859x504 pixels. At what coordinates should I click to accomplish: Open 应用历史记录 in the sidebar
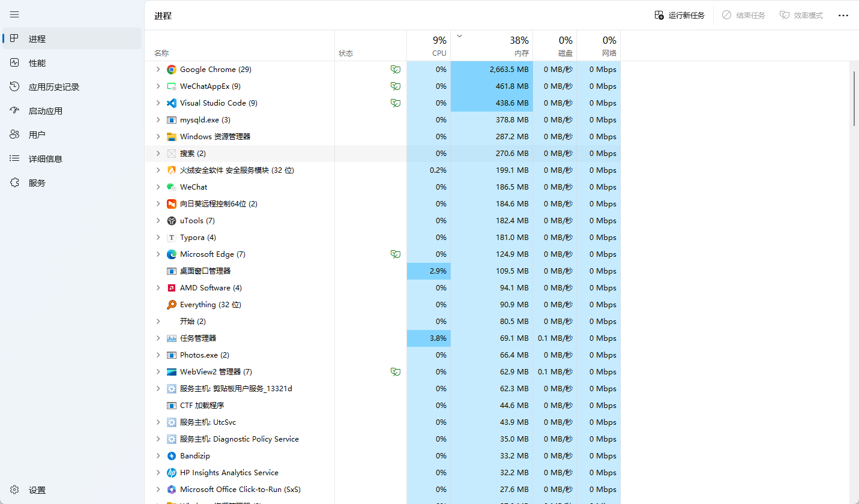[x=72, y=87]
